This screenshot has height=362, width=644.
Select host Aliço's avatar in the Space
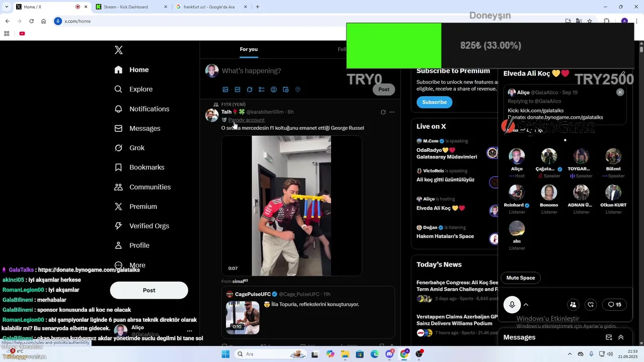tap(517, 156)
